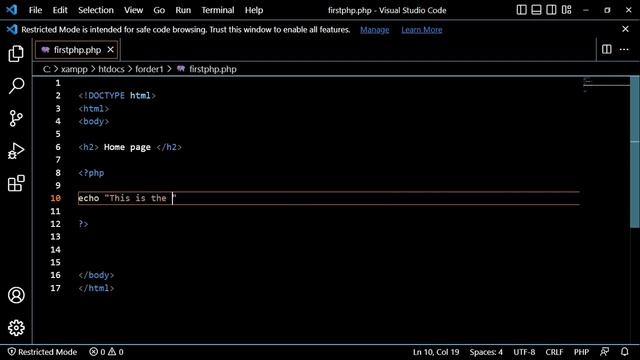Open the Search view
The image size is (640, 360).
(x=16, y=86)
